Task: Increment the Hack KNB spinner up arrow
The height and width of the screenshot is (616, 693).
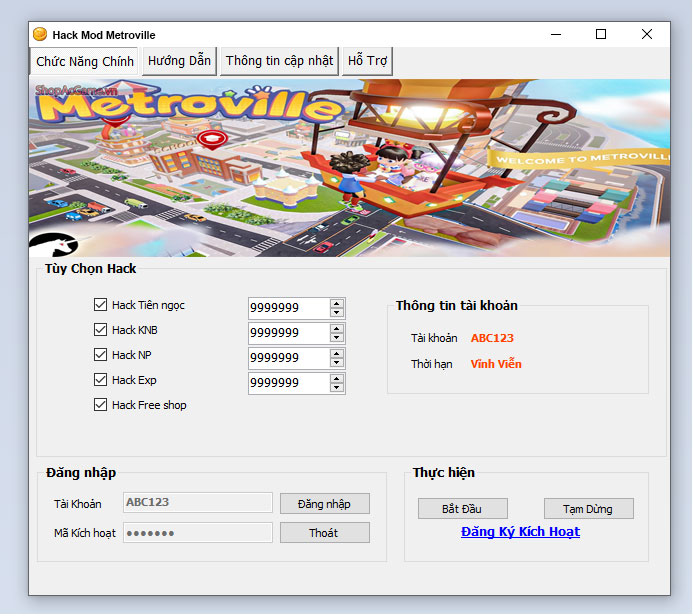Action: [337, 329]
